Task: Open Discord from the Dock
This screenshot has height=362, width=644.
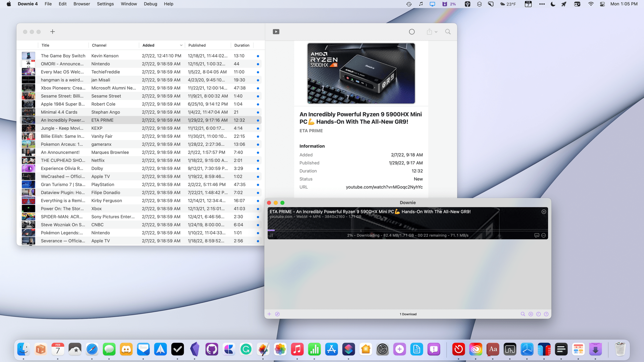Action: [x=126, y=349]
